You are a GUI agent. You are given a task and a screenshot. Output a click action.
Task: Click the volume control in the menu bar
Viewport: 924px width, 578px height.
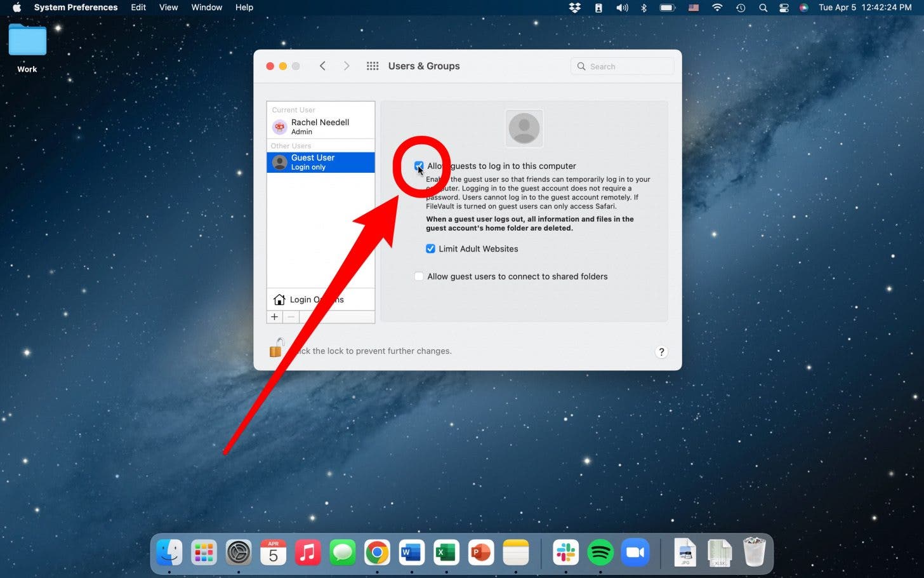click(621, 8)
